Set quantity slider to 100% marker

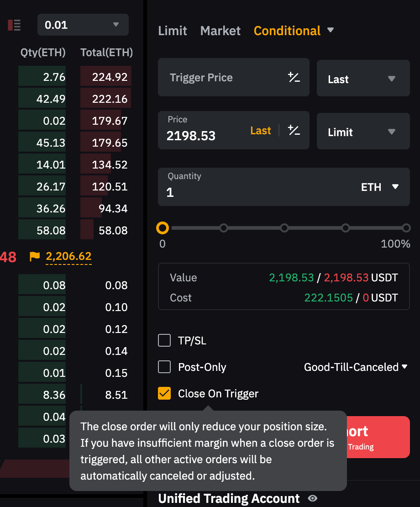coord(406,228)
